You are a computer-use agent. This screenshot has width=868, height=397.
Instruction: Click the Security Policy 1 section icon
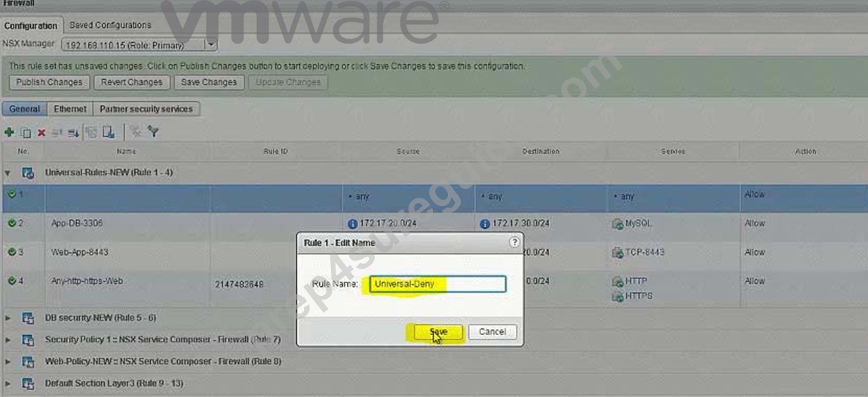(28, 340)
